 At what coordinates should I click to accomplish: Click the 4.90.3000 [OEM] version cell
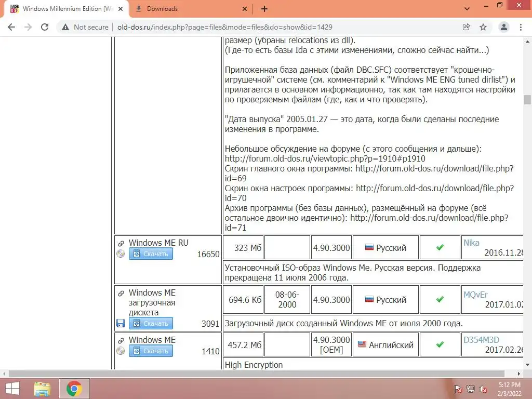pos(331,345)
